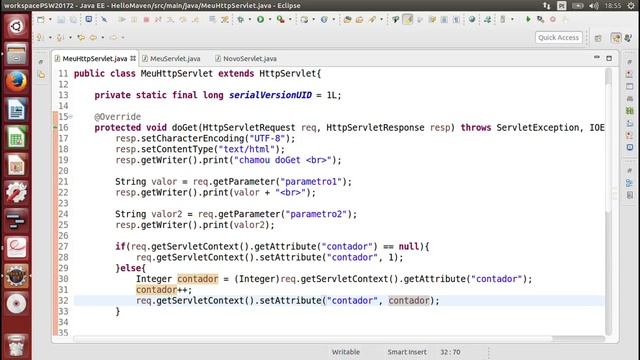Click on serialVersionUID in line 13
640x360 pixels.
click(x=270, y=95)
